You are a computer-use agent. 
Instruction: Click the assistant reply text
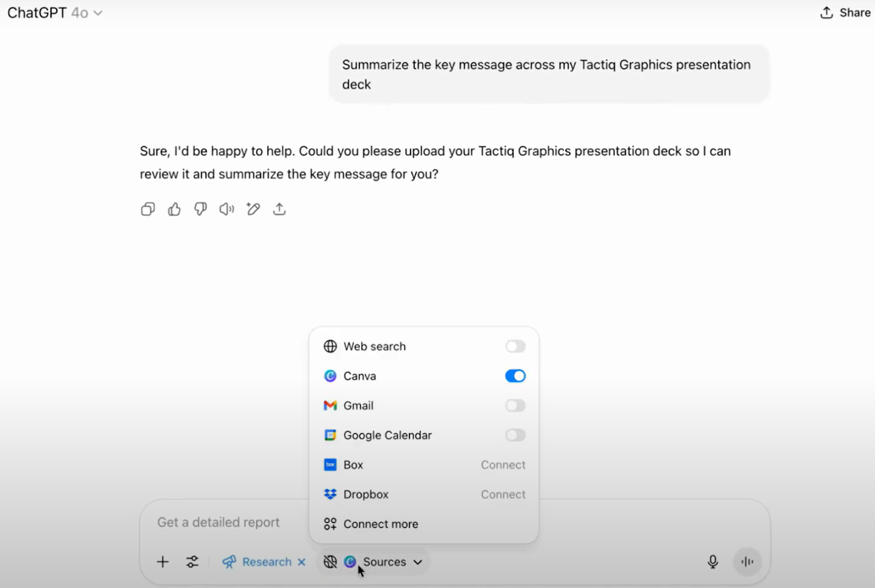(x=435, y=162)
